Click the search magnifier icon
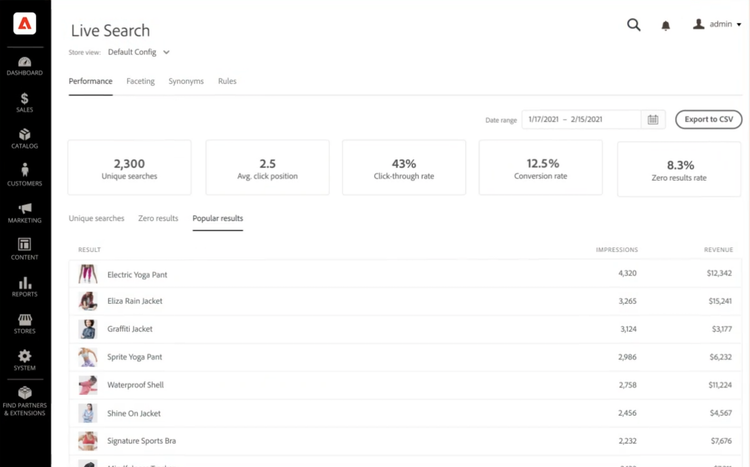 pos(633,26)
